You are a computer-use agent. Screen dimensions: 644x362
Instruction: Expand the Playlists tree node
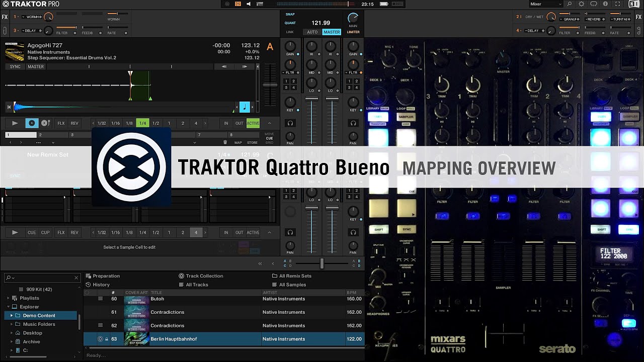pos(9,298)
